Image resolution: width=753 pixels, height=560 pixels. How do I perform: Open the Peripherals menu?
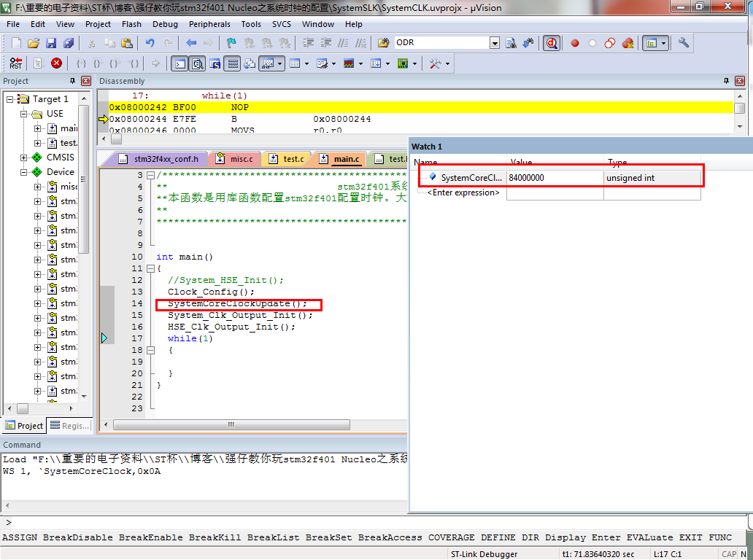(x=209, y=24)
